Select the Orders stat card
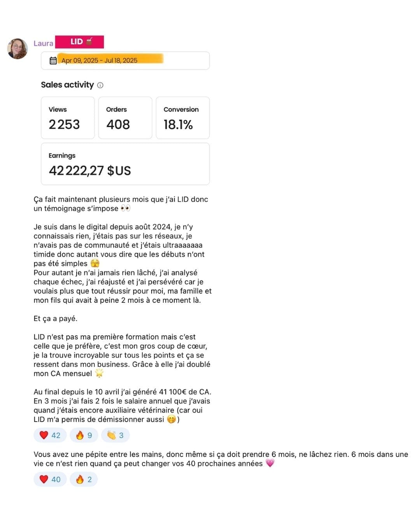420x525 pixels. (125, 118)
